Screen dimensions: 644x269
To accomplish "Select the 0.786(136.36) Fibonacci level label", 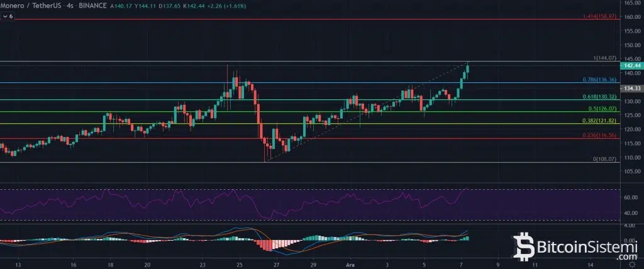I will [x=599, y=80].
